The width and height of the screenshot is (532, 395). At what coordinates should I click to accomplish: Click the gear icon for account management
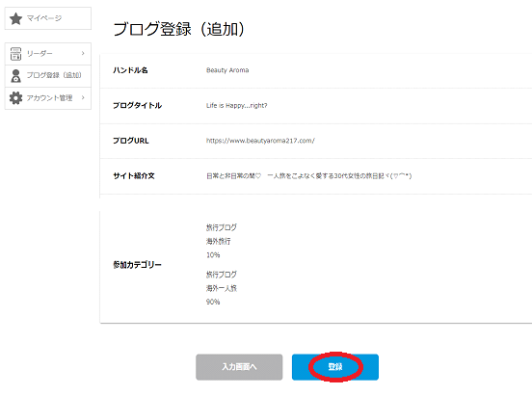pos(15,98)
